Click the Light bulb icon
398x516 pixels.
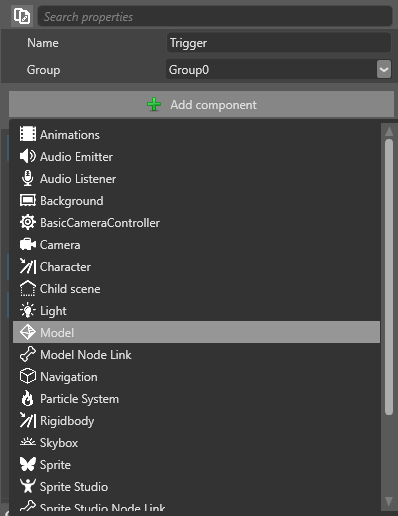coord(28,311)
